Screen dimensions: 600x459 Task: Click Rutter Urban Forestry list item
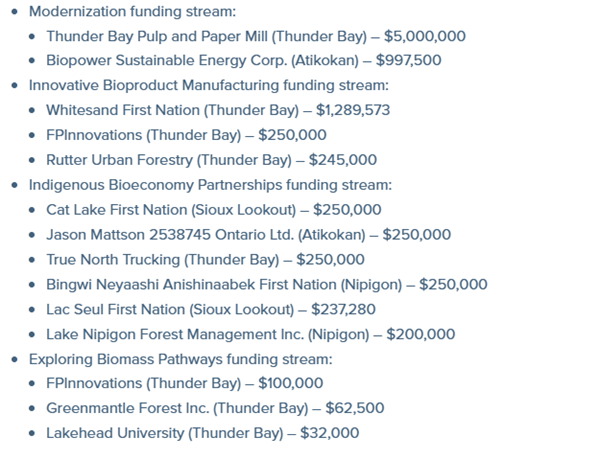point(212,160)
